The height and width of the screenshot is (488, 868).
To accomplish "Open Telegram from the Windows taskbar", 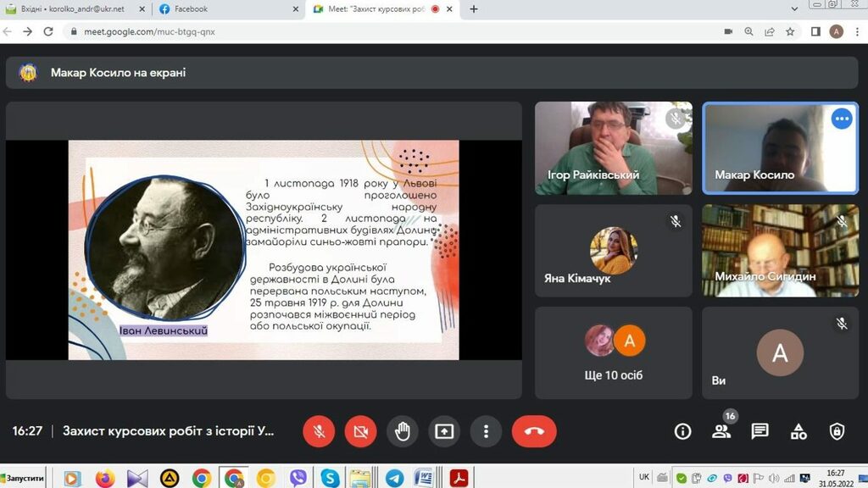I will 393,478.
